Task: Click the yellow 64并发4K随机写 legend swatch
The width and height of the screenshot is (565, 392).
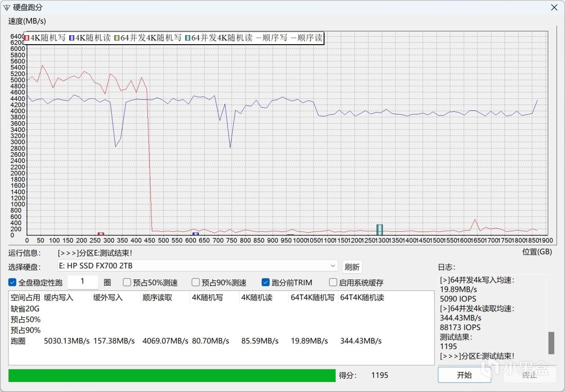Action: (117, 38)
